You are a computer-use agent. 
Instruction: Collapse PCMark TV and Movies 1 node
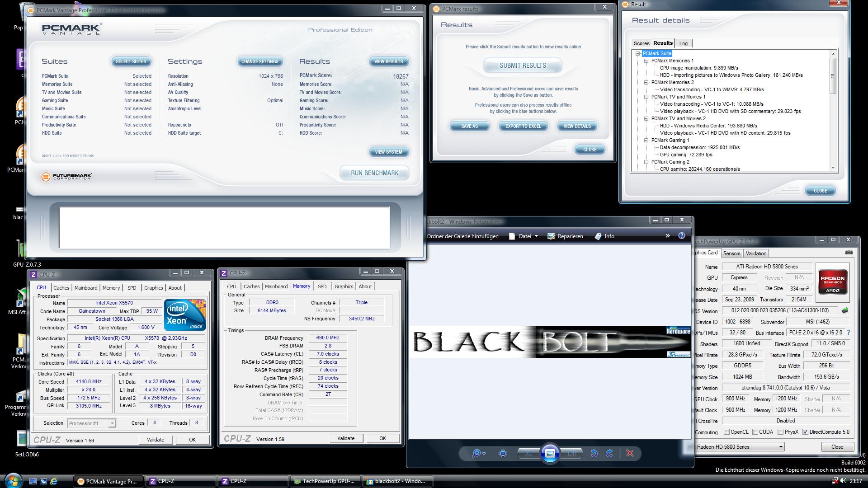click(x=646, y=97)
